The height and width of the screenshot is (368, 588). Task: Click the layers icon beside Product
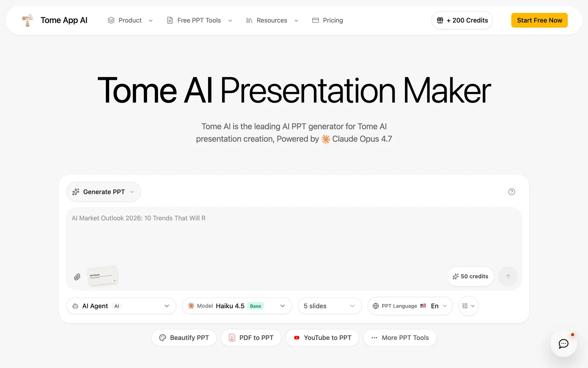pyautogui.click(x=111, y=20)
